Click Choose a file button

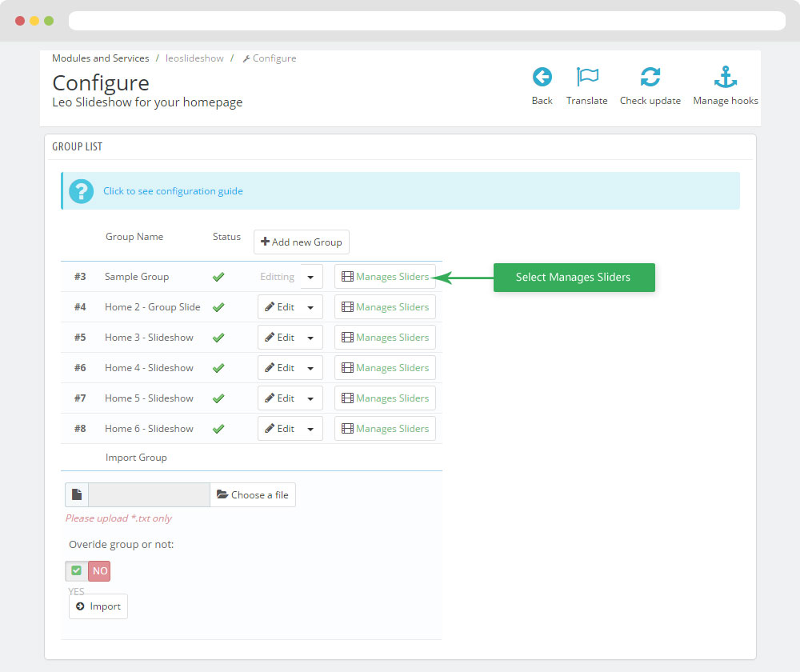[253, 494]
